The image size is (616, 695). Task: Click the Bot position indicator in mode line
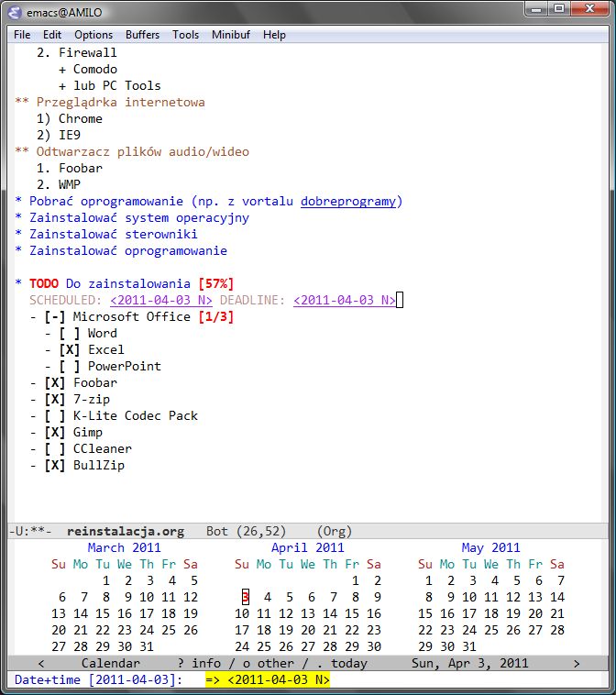click(216, 531)
